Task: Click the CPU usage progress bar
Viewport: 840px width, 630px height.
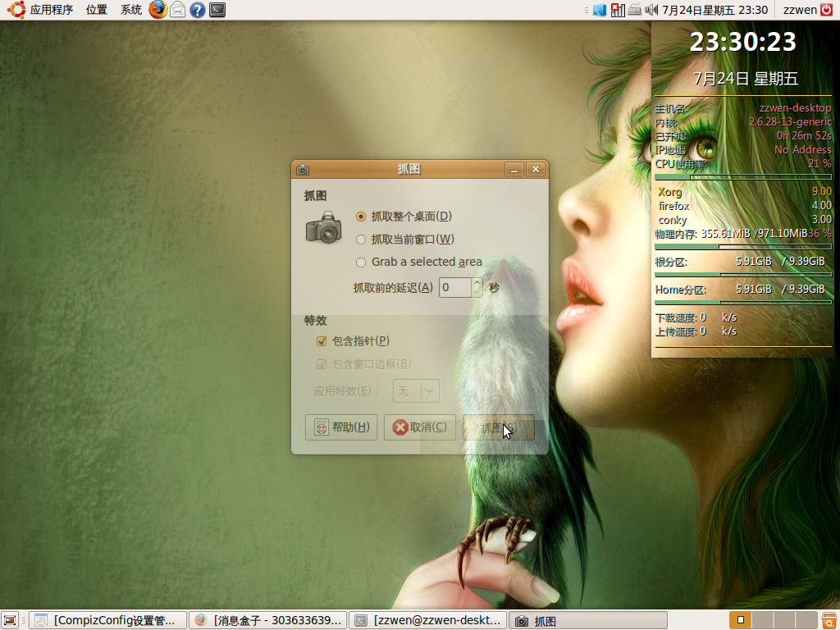Action: click(x=743, y=177)
